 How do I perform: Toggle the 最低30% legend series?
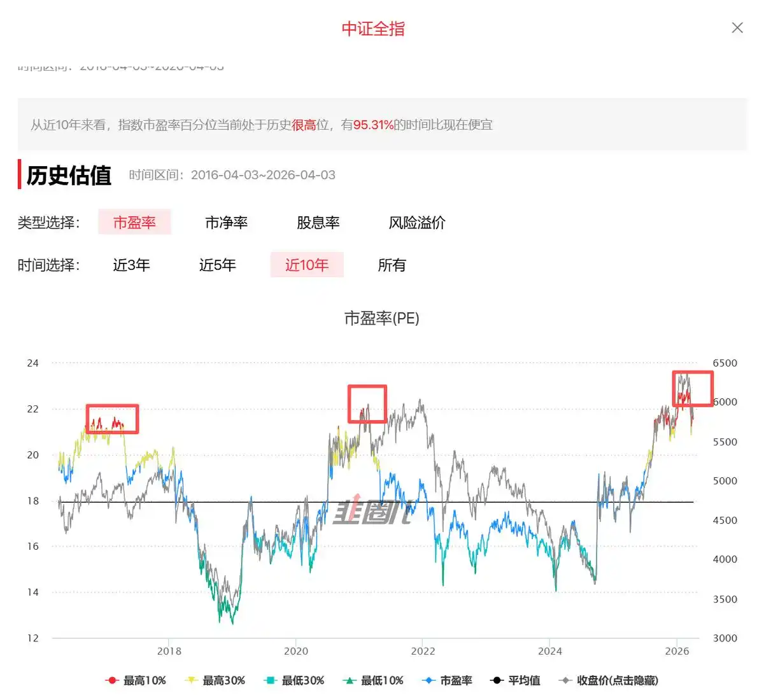click(x=294, y=680)
